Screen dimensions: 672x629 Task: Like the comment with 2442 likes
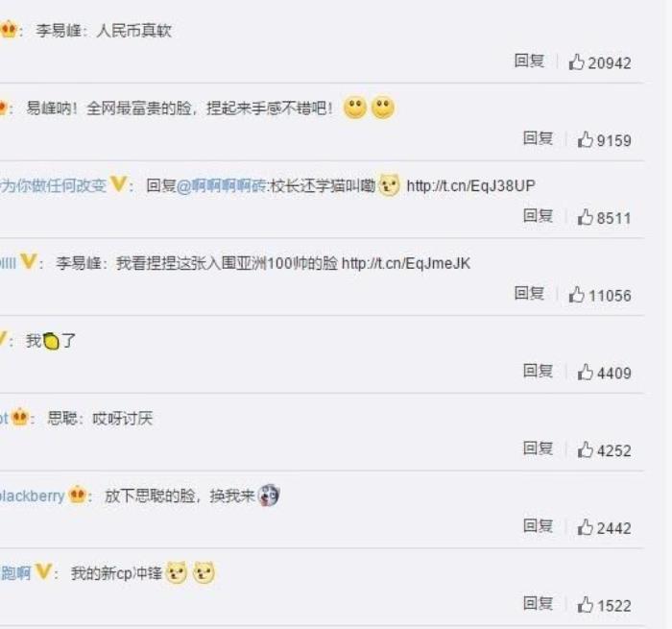click(585, 527)
